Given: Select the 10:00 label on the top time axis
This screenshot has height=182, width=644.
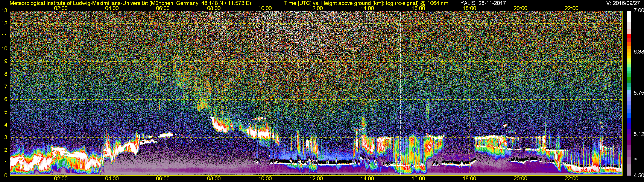Looking at the screenshot, I should click(265, 8).
